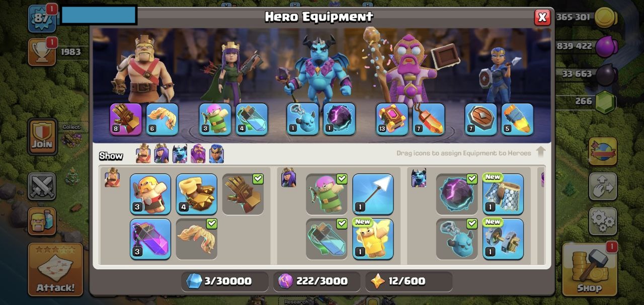Select the Earthquake Boots equipment
The image size is (644, 305).
pyautogui.click(x=197, y=194)
